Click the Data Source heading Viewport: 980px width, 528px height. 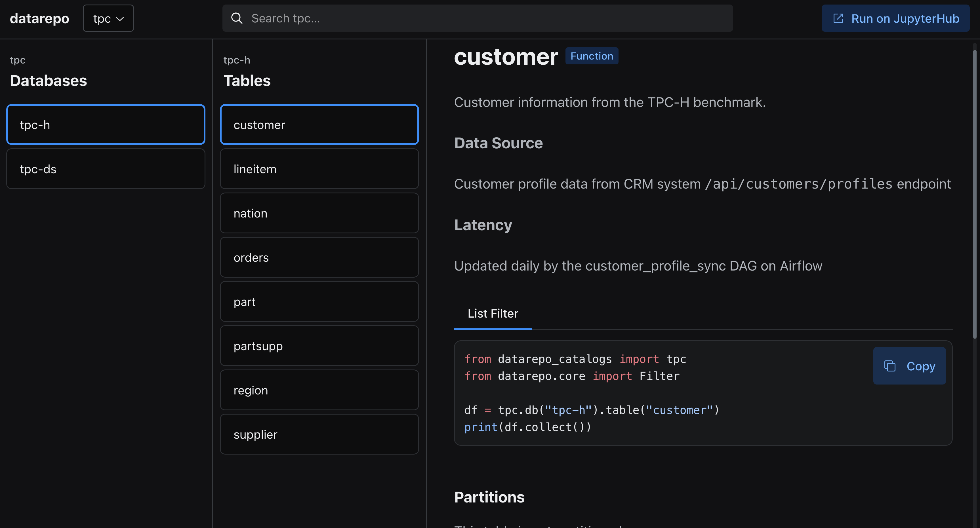point(498,143)
